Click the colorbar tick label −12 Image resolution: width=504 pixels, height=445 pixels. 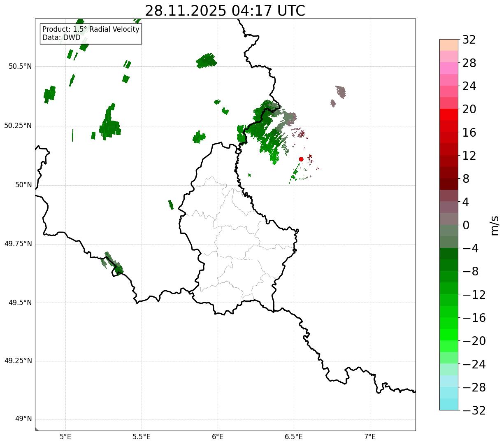[x=474, y=295]
